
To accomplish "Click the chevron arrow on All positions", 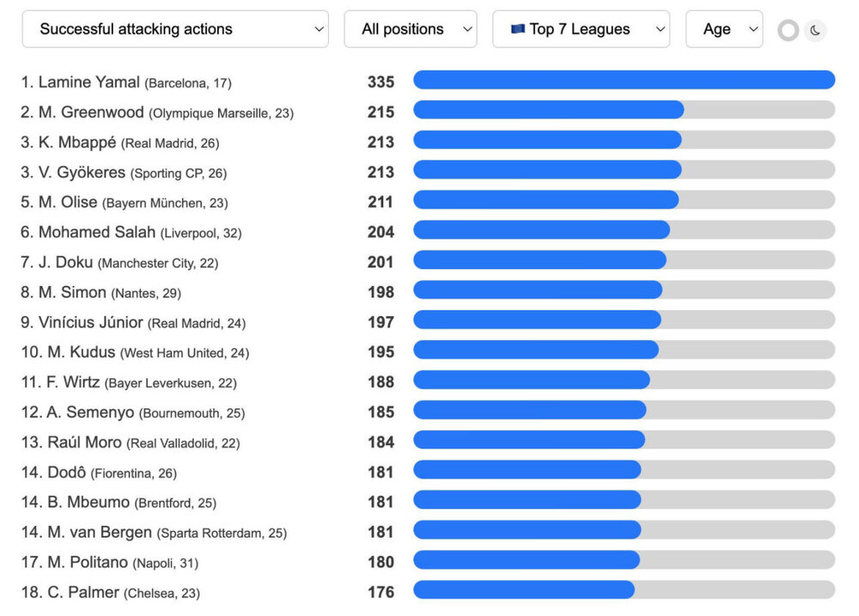I will [x=467, y=29].
